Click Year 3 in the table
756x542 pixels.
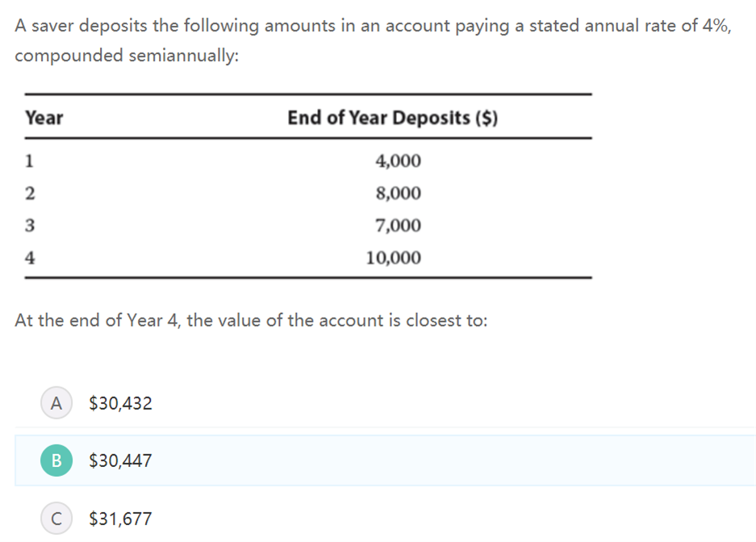(x=30, y=226)
